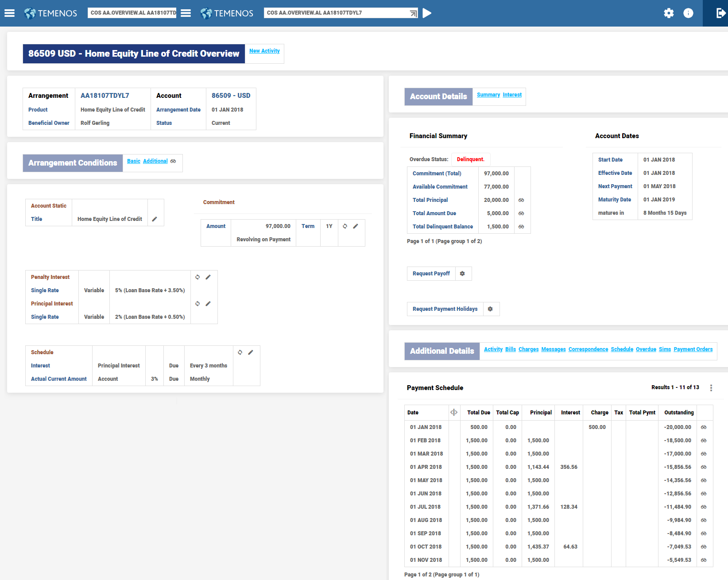
Task: Edit the Account Static title pencil
Action: [x=155, y=219]
